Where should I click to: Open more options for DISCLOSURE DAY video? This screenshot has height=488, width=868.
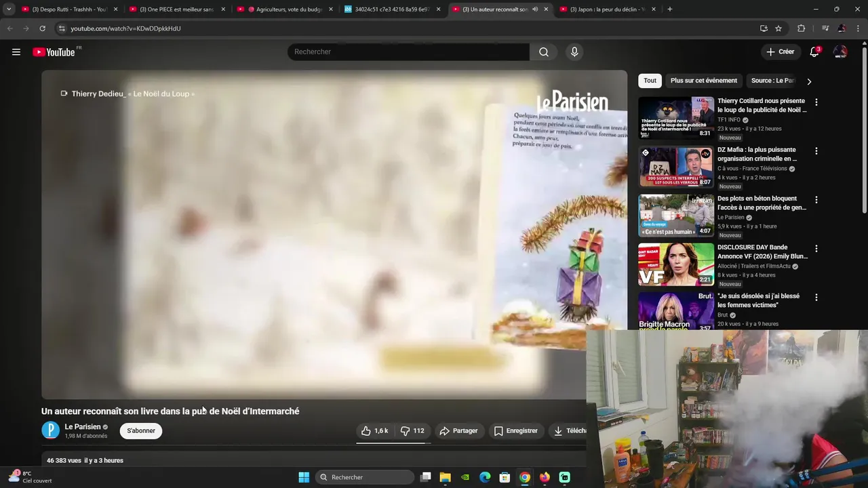[x=816, y=249]
